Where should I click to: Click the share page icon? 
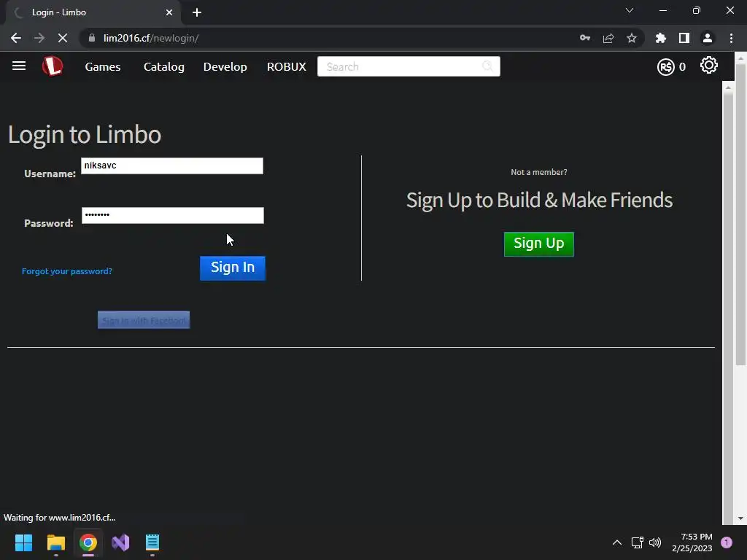pos(608,38)
